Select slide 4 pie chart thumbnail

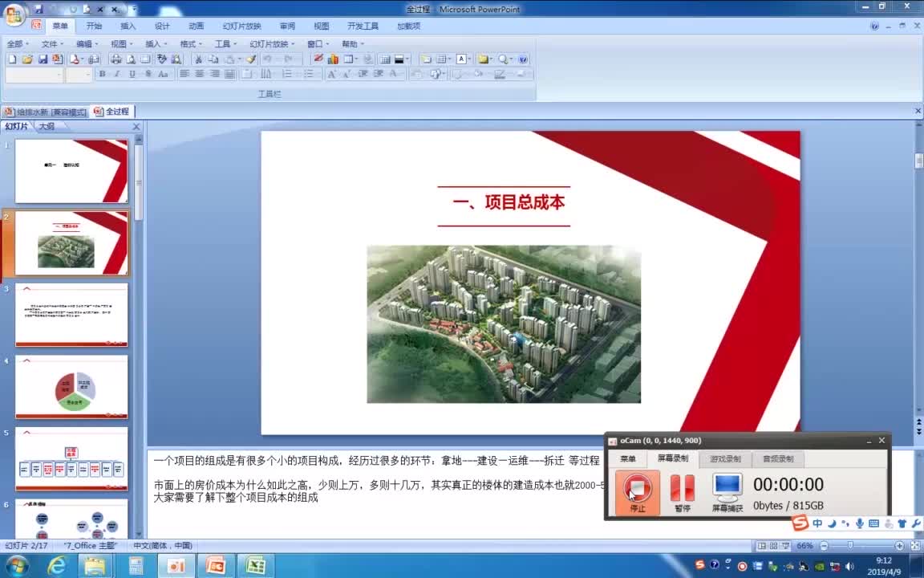coord(71,387)
